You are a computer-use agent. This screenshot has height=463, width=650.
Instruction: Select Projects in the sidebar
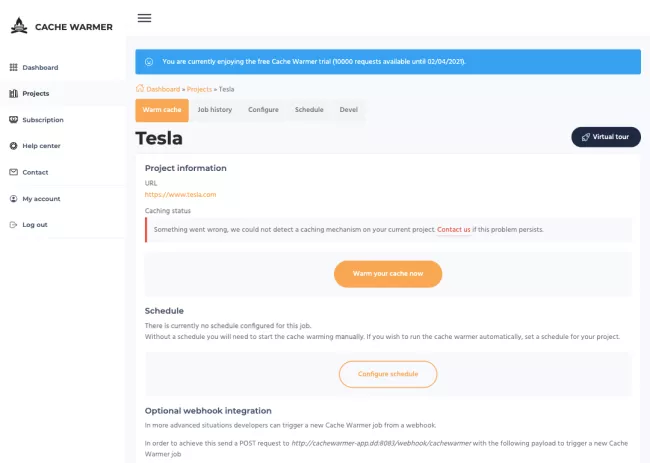pyautogui.click(x=36, y=93)
